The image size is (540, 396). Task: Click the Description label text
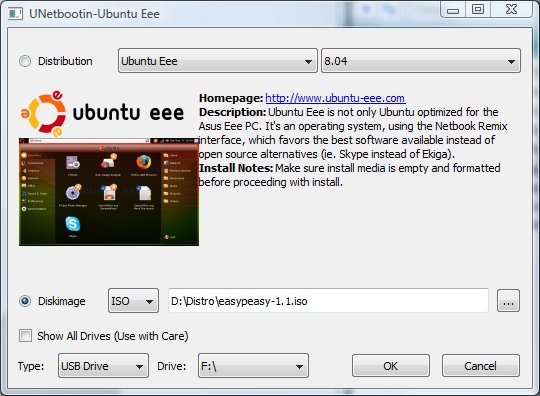coord(232,112)
